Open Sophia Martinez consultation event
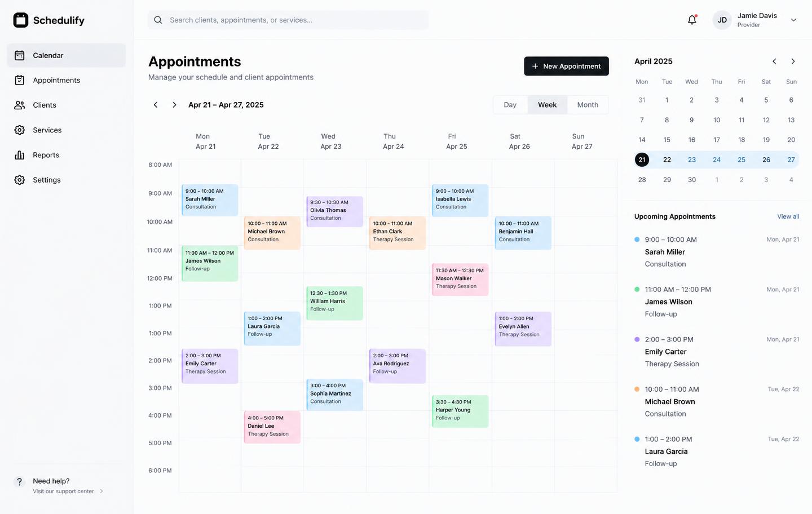 point(334,395)
